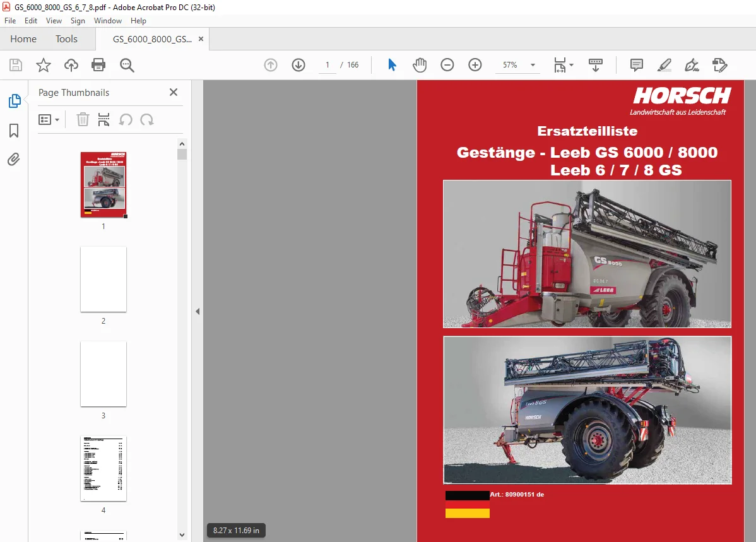Select the arrow selection tool

click(392, 64)
